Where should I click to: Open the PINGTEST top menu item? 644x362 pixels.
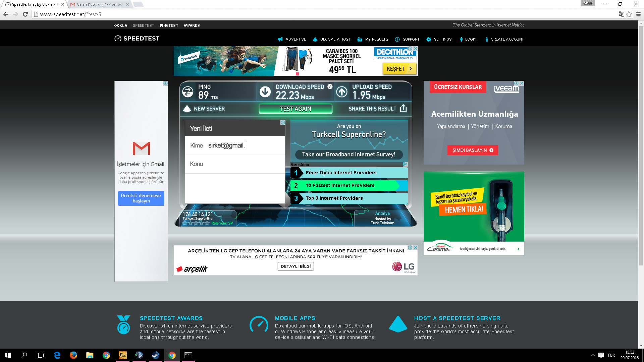click(x=169, y=25)
